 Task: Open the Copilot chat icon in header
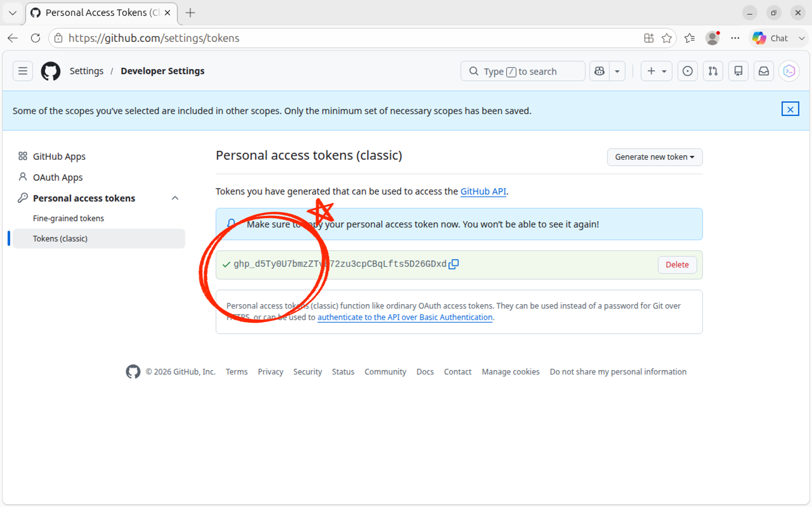(x=600, y=71)
